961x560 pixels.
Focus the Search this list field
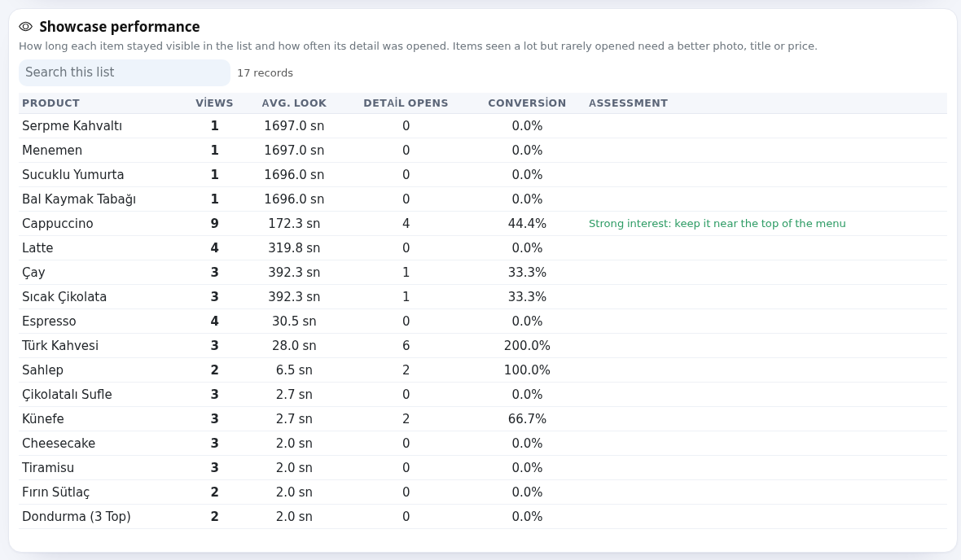pos(125,73)
